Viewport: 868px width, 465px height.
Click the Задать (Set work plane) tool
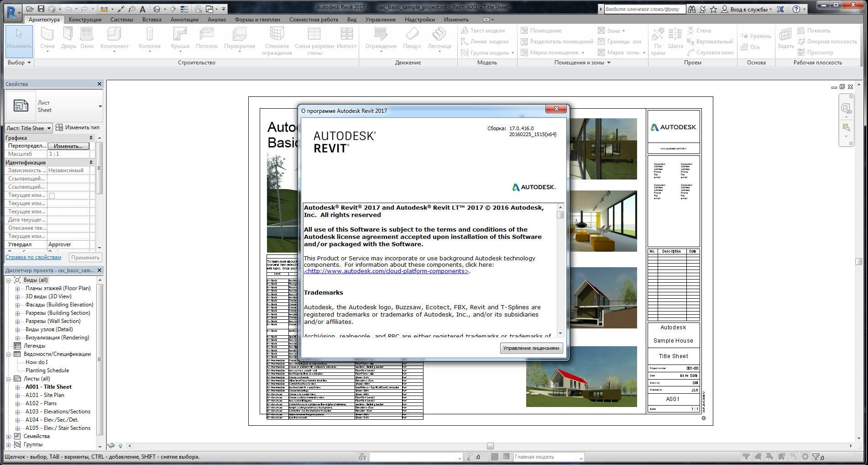pyautogui.click(x=785, y=39)
